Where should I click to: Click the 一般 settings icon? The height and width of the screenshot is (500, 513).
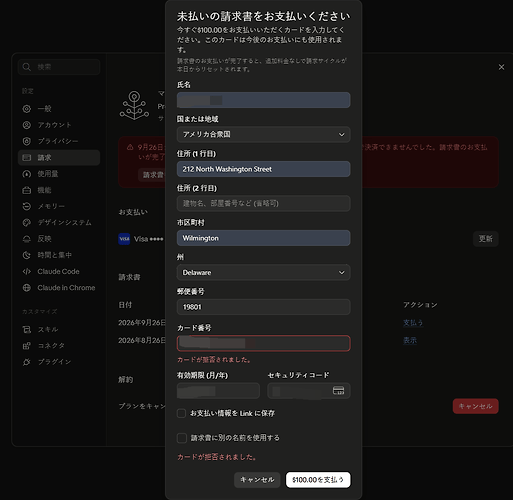pos(27,109)
